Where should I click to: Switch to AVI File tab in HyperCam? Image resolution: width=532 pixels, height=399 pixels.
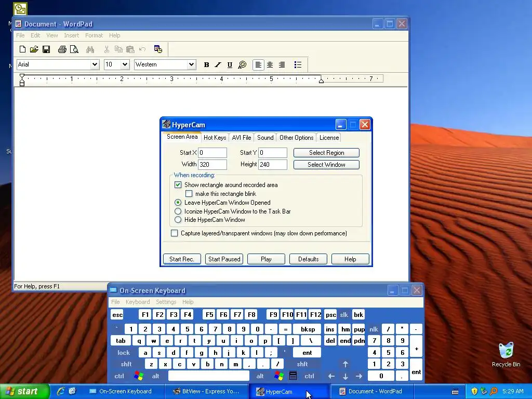point(242,137)
